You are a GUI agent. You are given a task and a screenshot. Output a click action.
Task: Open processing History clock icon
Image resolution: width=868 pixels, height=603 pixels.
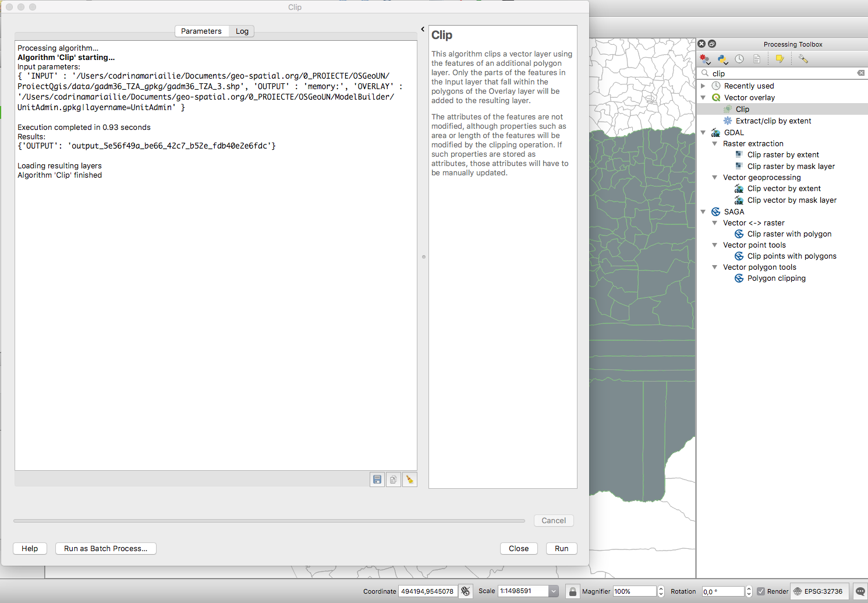[x=739, y=59]
